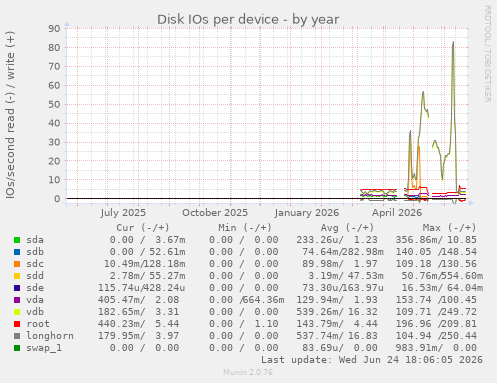Click the 'April 2026' x-axis label
The height and width of the screenshot is (383, 497).
[x=397, y=213]
